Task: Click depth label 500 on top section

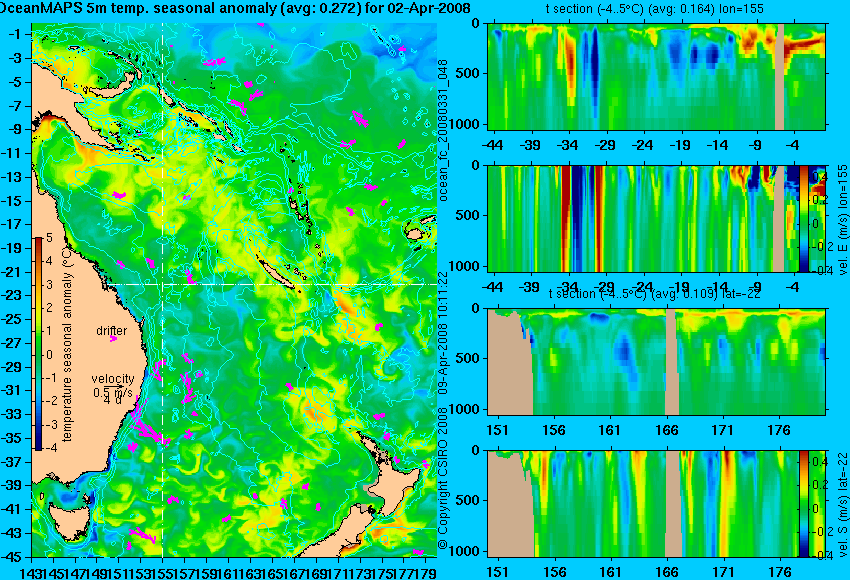Action: tap(468, 73)
